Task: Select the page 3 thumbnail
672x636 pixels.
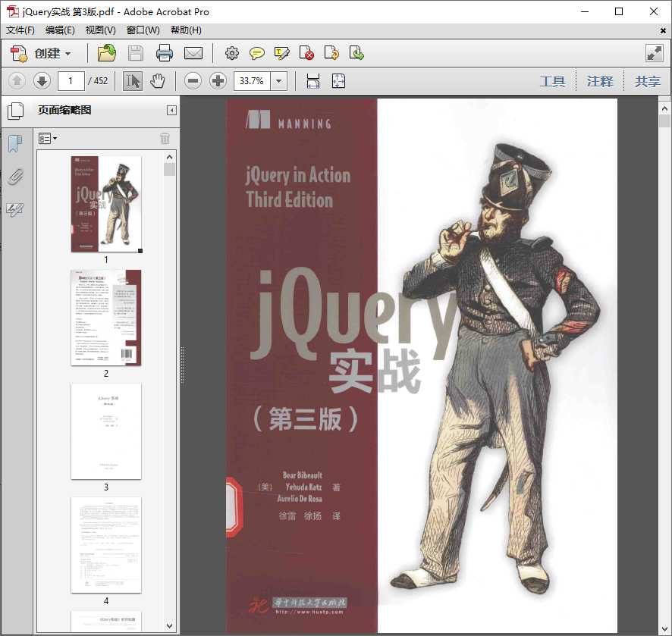Action: pyautogui.click(x=105, y=431)
